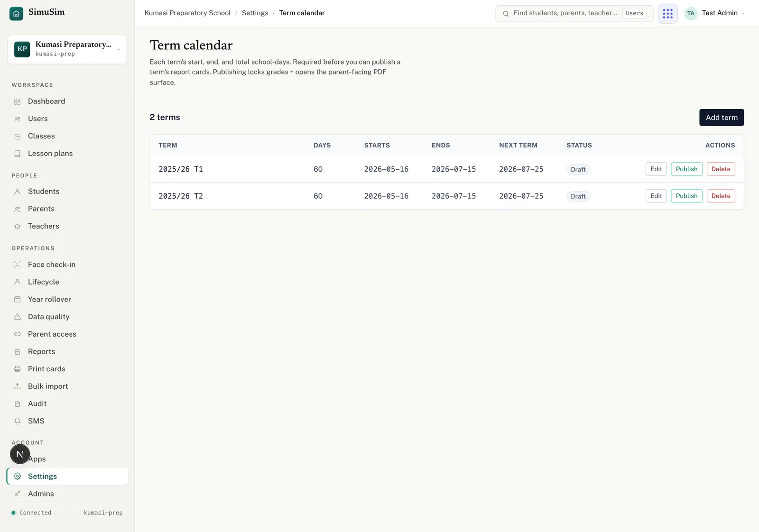The image size is (759, 532).
Task: Click the Print cards printer icon
Action: 18,369
